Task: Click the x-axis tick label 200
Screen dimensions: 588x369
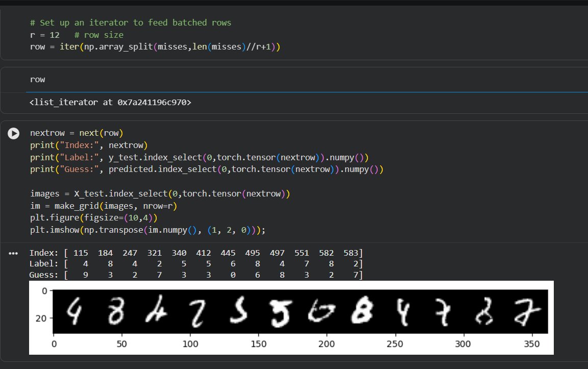Action: 326,344
